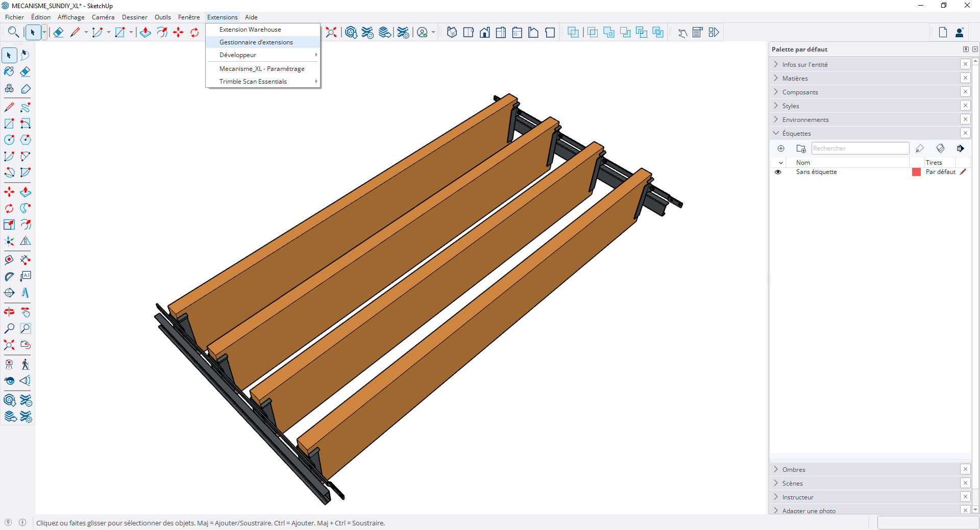The width and height of the screenshot is (980, 530).
Task: Click the Rechercher tag search field
Action: click(860, 148)
